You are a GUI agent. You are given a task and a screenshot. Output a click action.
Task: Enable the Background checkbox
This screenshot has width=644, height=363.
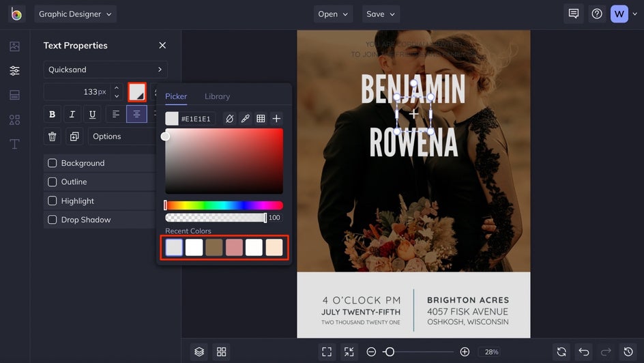[x=52, y=163]
